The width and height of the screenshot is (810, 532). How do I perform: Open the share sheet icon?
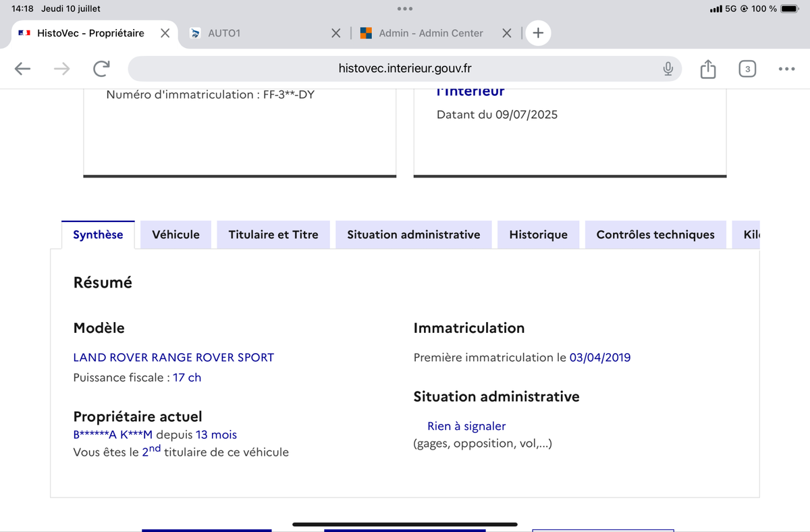pyautogui.click(x=707, y=68)
